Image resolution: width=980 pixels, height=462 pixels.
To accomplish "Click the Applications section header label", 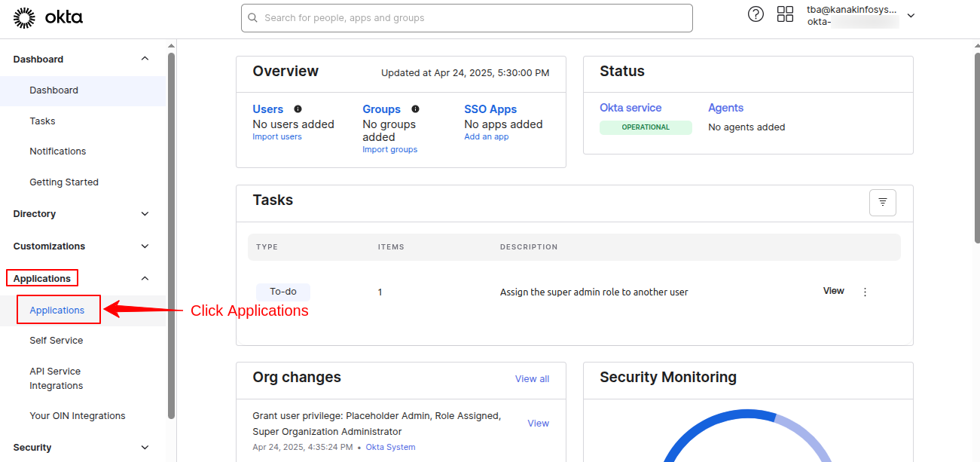I will click(42, 279).
